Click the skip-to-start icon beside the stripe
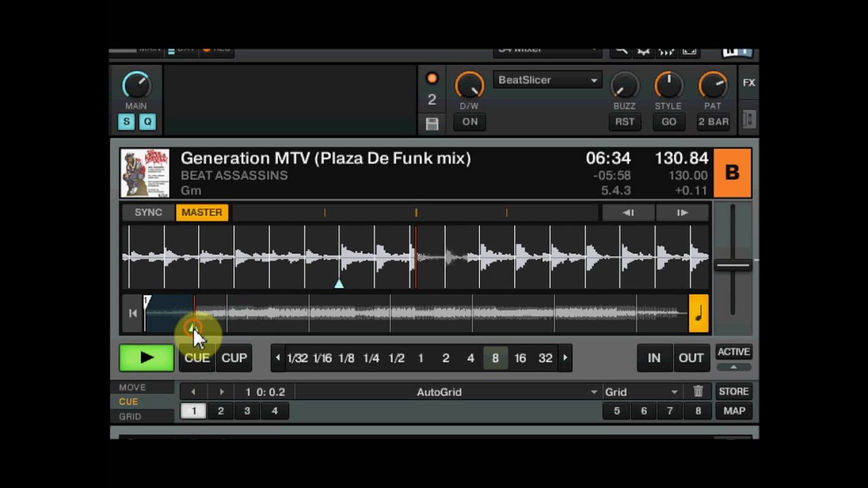Image resolution: width=868 pixels, height=488 pixels. pyautogui.click(x=133, y=312)
